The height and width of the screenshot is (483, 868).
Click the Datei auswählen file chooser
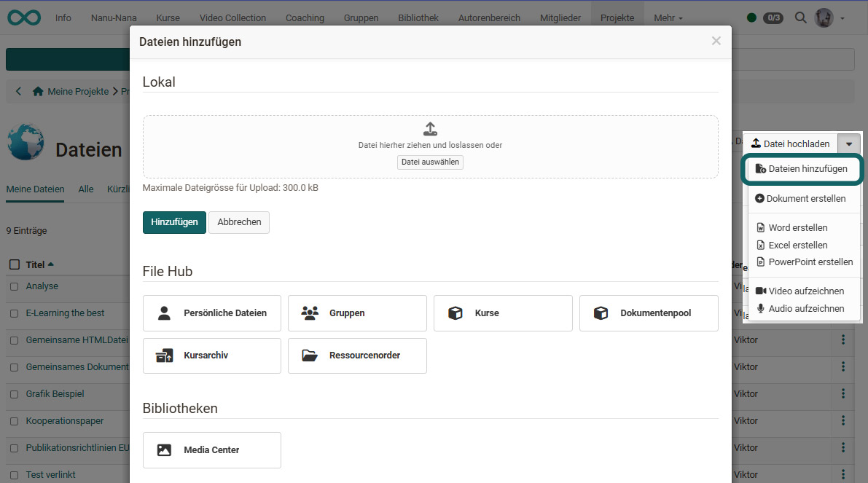[x=430, y=162]
